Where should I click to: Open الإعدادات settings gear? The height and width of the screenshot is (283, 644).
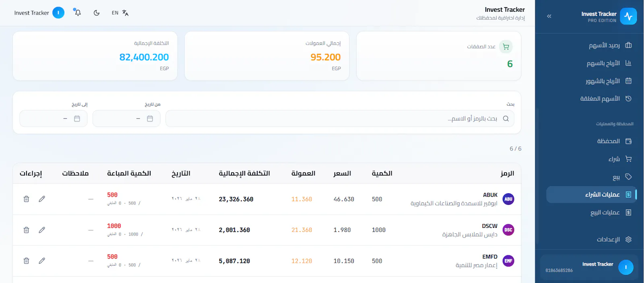628,240
